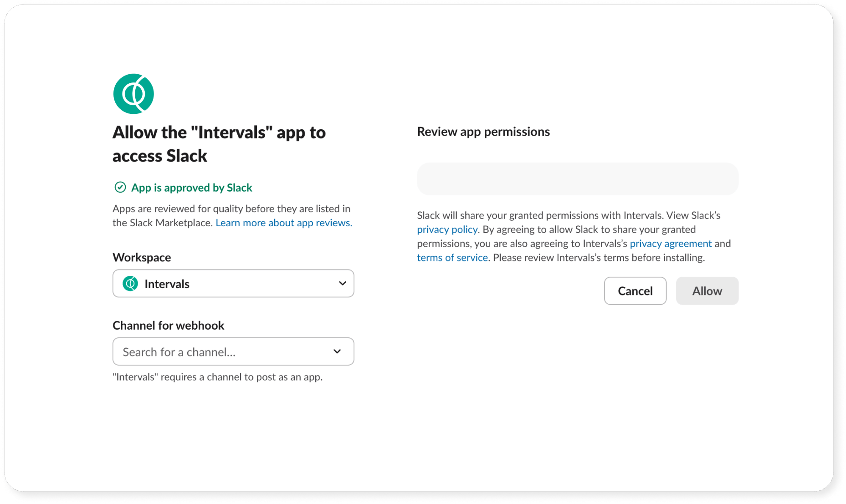Click the Review app permissions heading
Image resolution: width=846 pixels, height=504 pixels.
(483, 132)
